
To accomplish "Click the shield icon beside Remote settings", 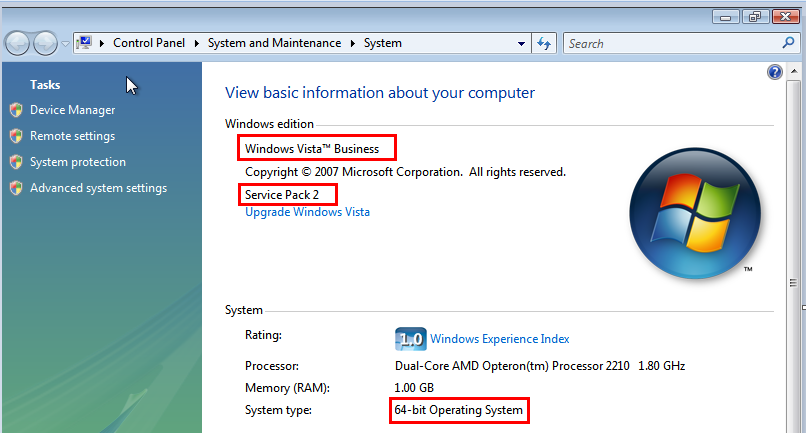I will [15, 136].
